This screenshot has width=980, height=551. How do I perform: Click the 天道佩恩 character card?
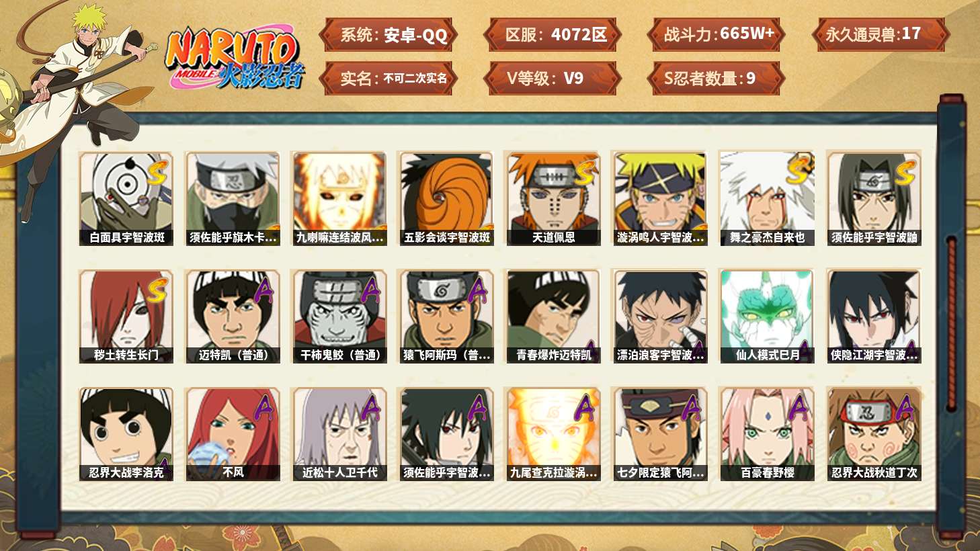(553, 198)
